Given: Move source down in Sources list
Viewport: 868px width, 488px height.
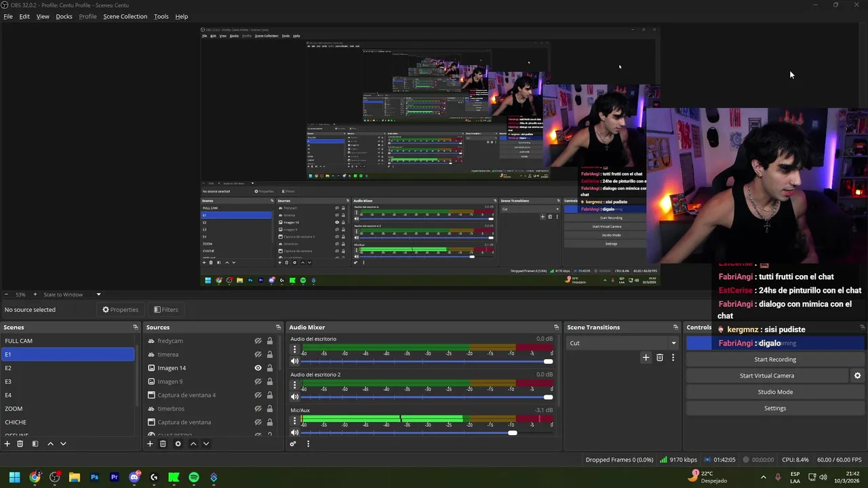Looking at the screenshot, I should click(206, 444).
